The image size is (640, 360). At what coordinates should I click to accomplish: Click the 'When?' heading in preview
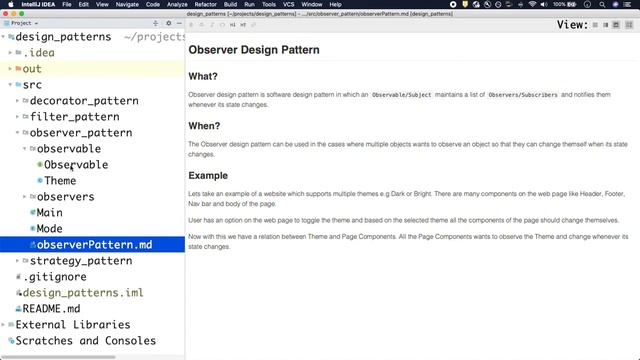[204, 126]
